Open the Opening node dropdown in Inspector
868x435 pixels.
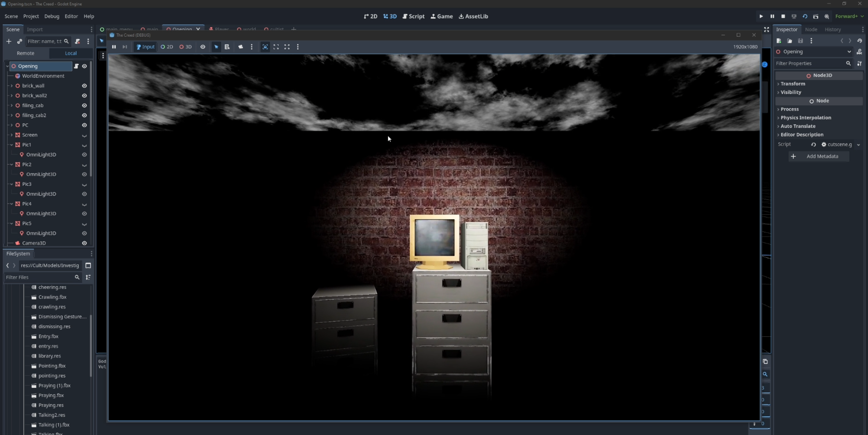click(x=814, y=52)
